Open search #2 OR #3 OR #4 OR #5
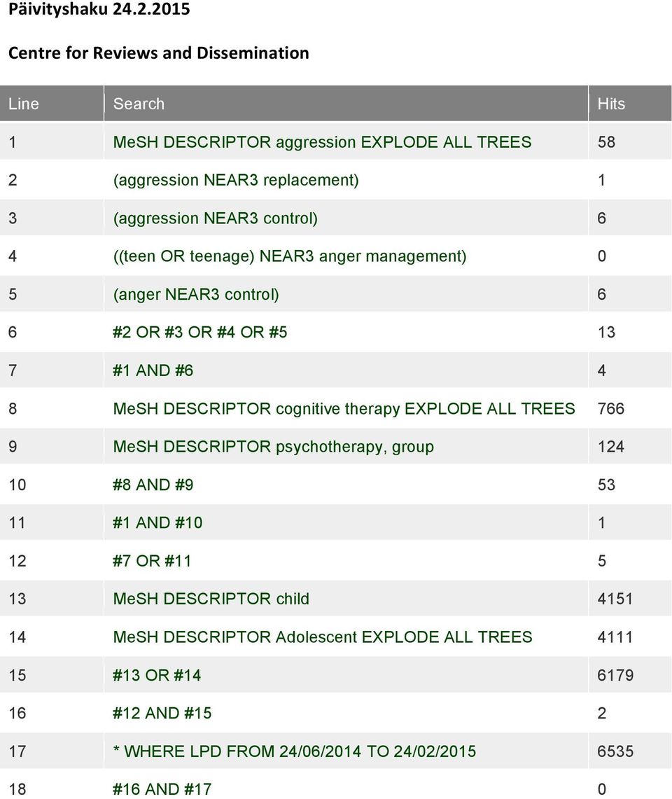Viewport: 672px width, 799px height. pos(200,332)
